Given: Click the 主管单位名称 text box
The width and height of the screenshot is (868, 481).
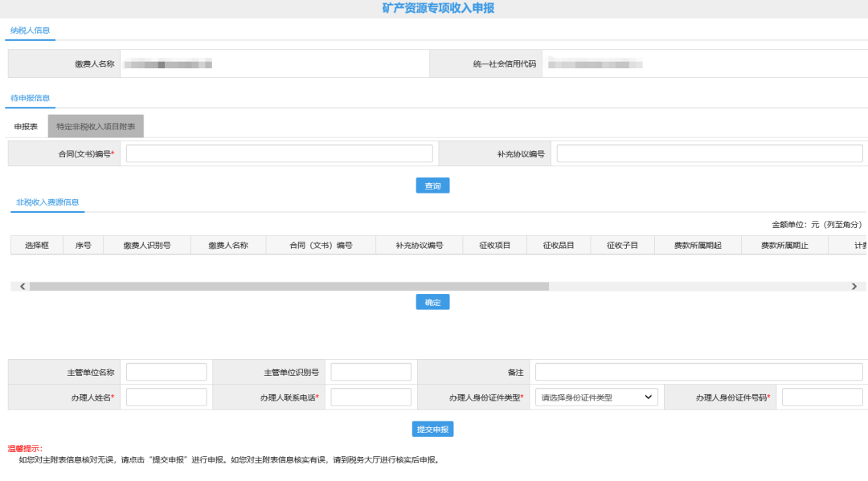Looking at the screenshot, I should coord(166,372).
